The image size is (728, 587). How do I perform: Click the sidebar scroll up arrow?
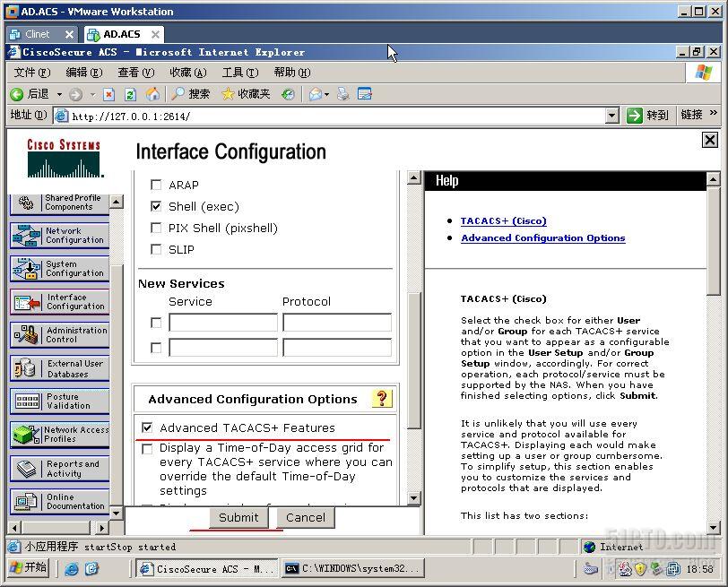[117, 202]
